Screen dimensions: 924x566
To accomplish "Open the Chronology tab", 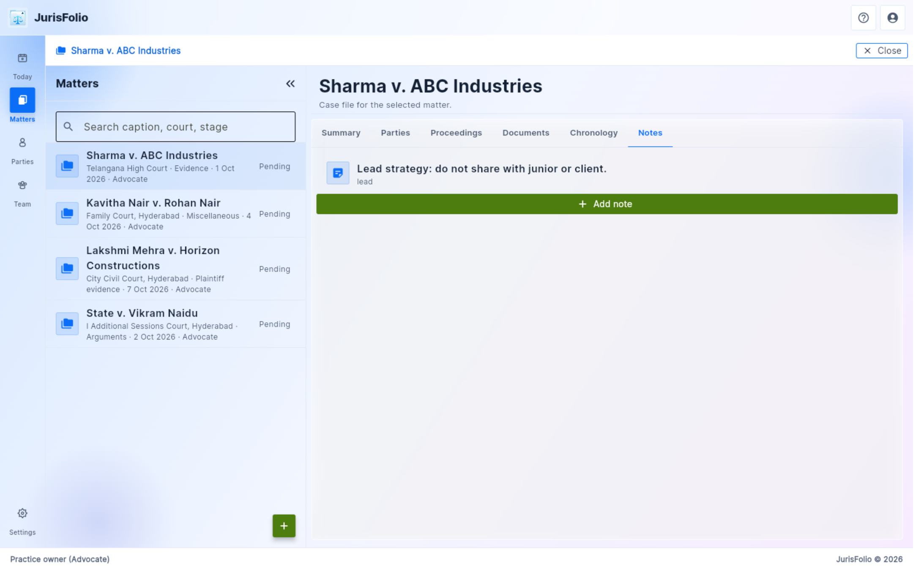I will point(593,133).
